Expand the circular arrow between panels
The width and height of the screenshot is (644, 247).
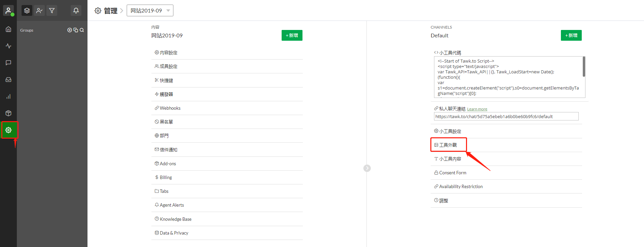coord(367,168)
